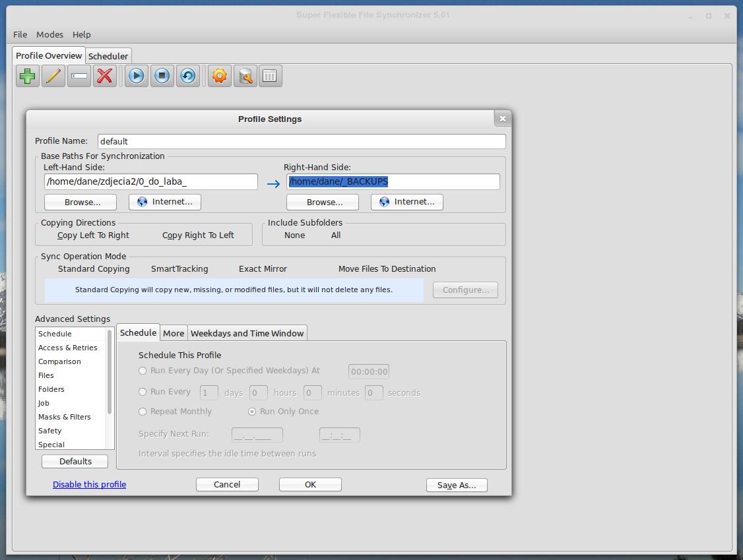Image resolution: width=743 pixels, height=560 pixels.
Task: Open the File menu
Action: click(x=20, y=34)
